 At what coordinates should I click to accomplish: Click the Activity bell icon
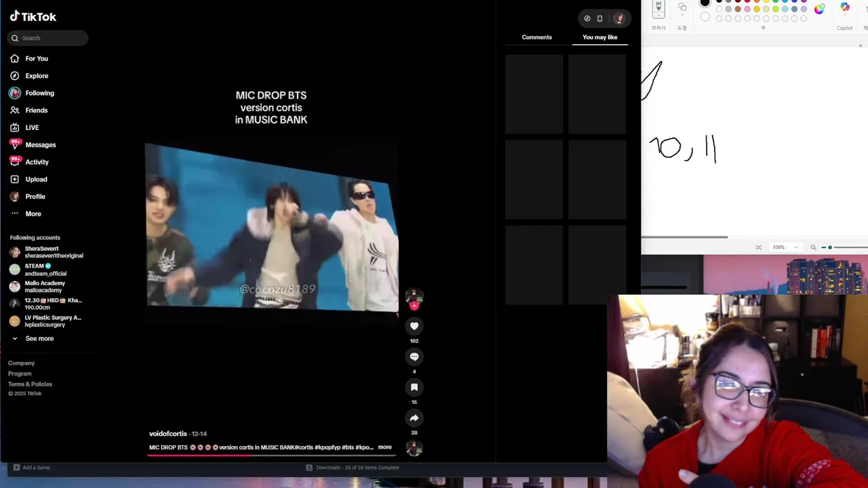pyautogui.click(x=15, y=161)
